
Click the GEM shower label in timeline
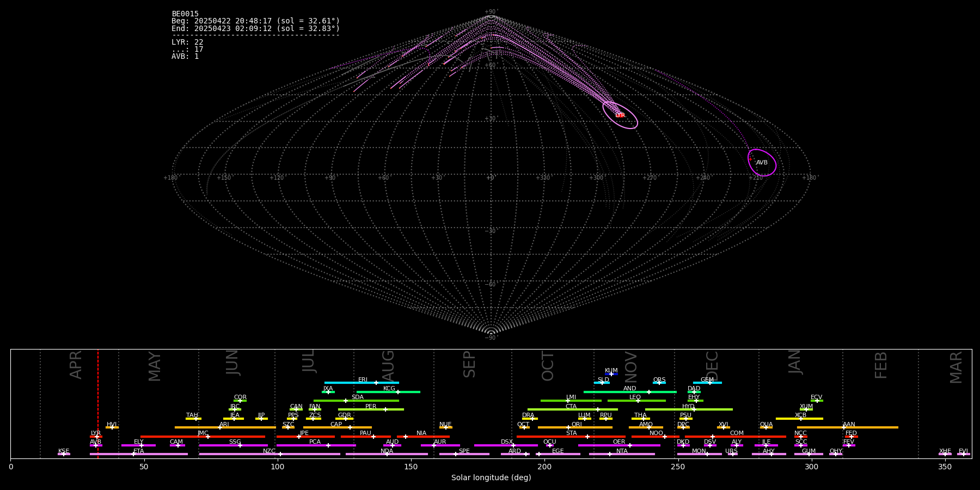[707, 380]
